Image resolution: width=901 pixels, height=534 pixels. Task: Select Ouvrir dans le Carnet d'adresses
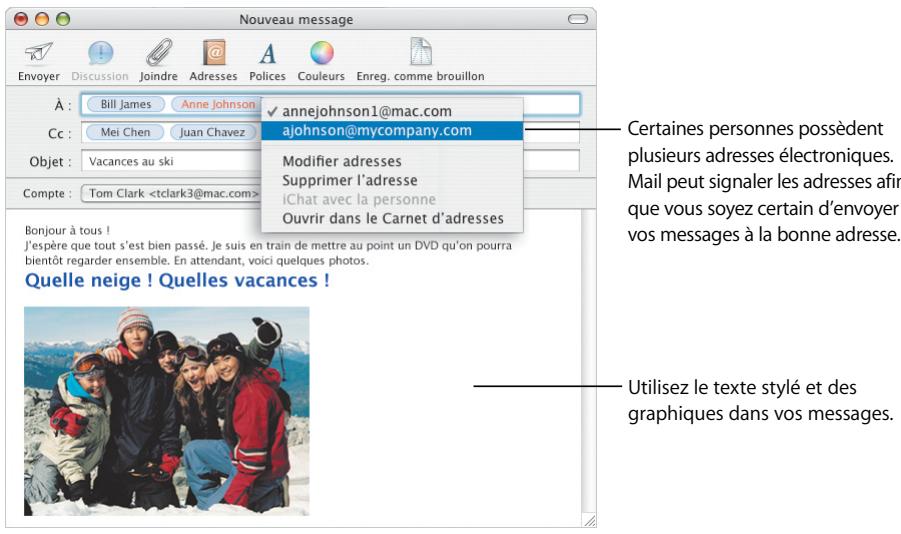(392, 218)
